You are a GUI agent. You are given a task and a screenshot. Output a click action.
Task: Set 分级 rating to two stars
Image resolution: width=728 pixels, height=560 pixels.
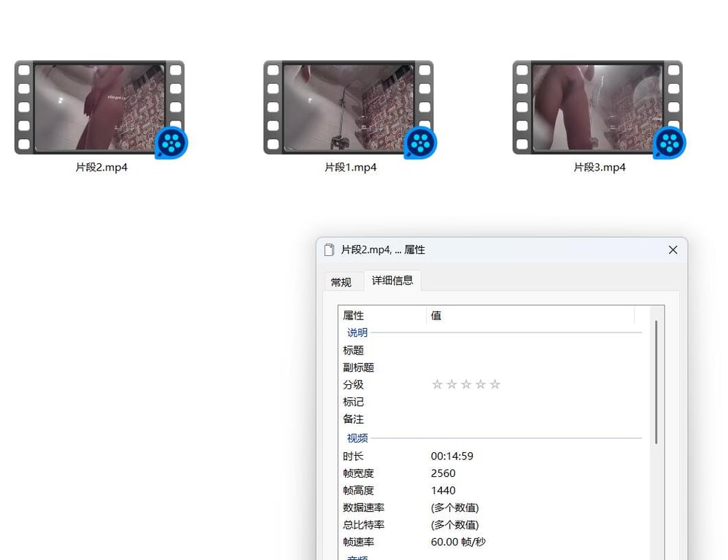click(452, 384)
